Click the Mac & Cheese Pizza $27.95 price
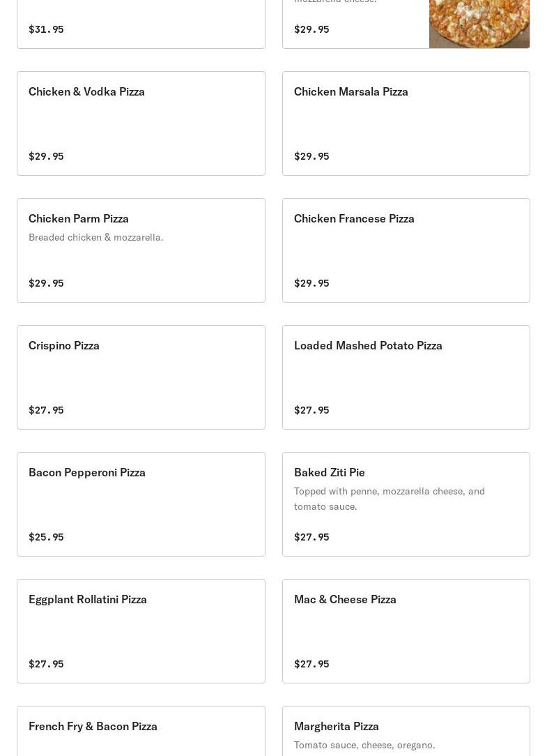This screenshot has height=756, width=547. (x=311, y=664)
